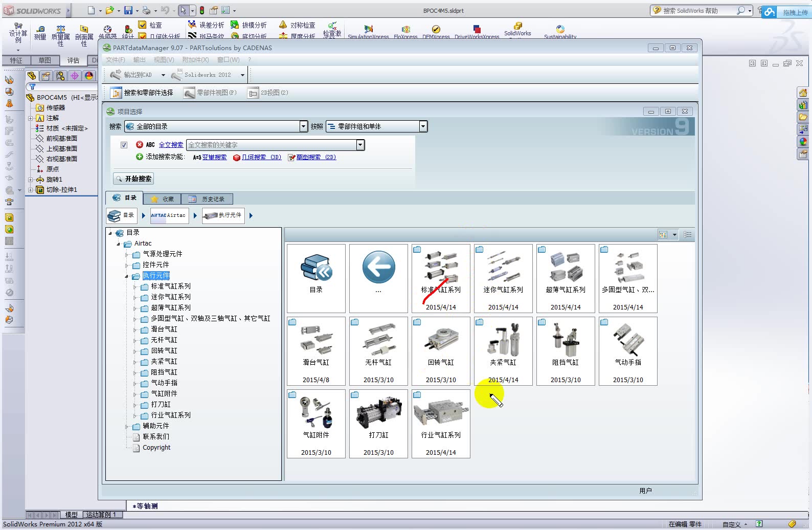Click the 变量搜索 link
The image size is (812, 530).
214,157
